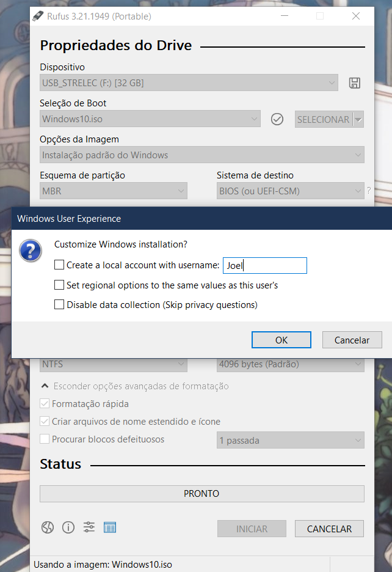The height and width of the screenshot is (572, 392).
Task: Check Set regional options checkbox
Action: (x=59, y=285)
